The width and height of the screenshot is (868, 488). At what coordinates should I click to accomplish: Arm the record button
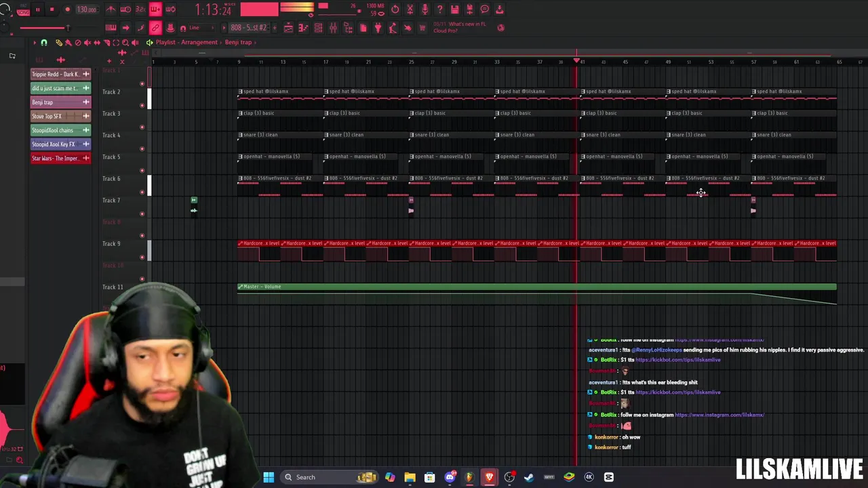tap(67, 9)
